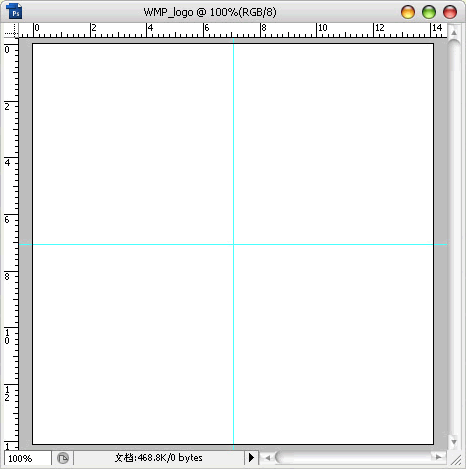Click the Photoshop document icon in title bar
466x469 pixels.
(x=14, y=11)
